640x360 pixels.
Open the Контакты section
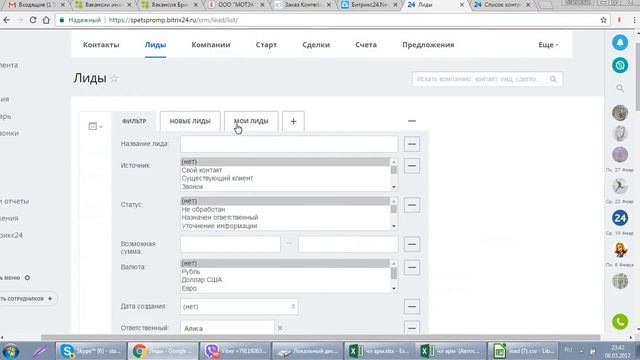point(101,45)
